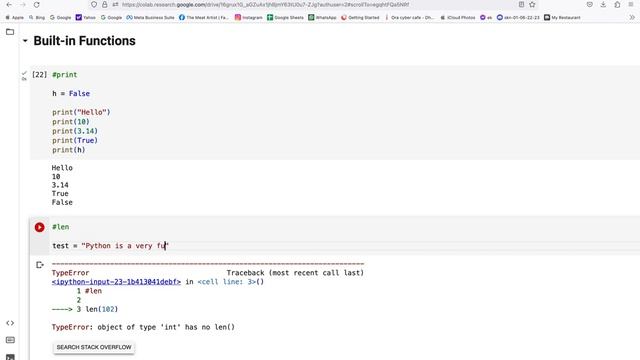Reload the Colab page
This screenshot has width=640, height=360.
click(x=37, y=4)
